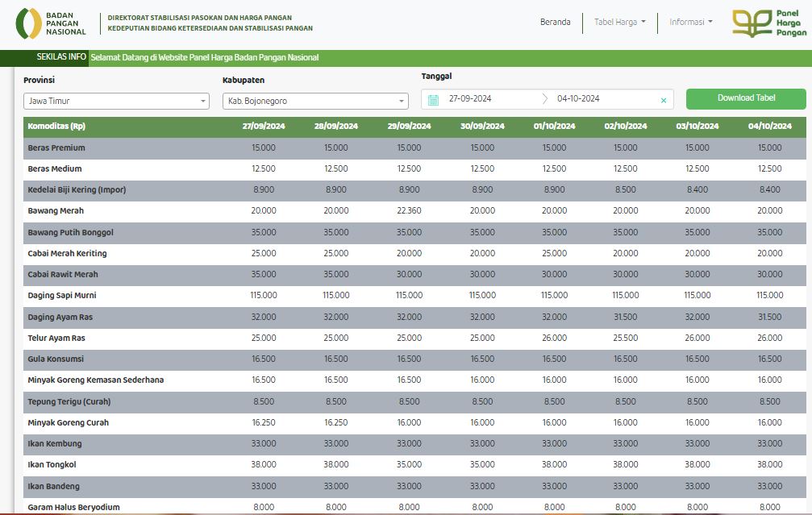Clear the date range with the x icon
This screenshot has height=515, width=812.
(664, 100)
